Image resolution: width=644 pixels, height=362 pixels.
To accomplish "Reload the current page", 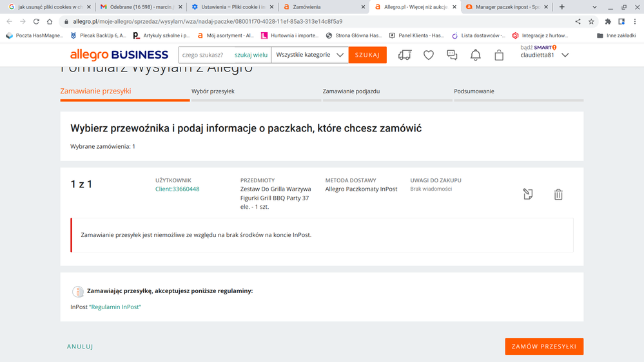I will (36, 21).
